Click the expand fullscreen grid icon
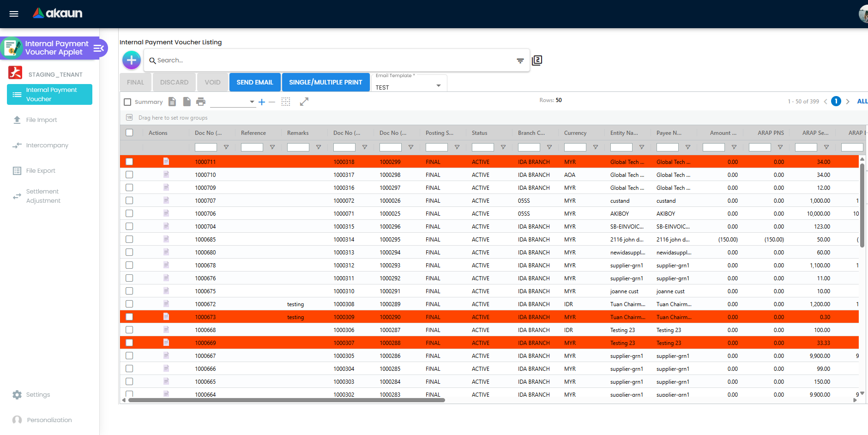Viewport: 868px width, 435px height. coord(304,102)
